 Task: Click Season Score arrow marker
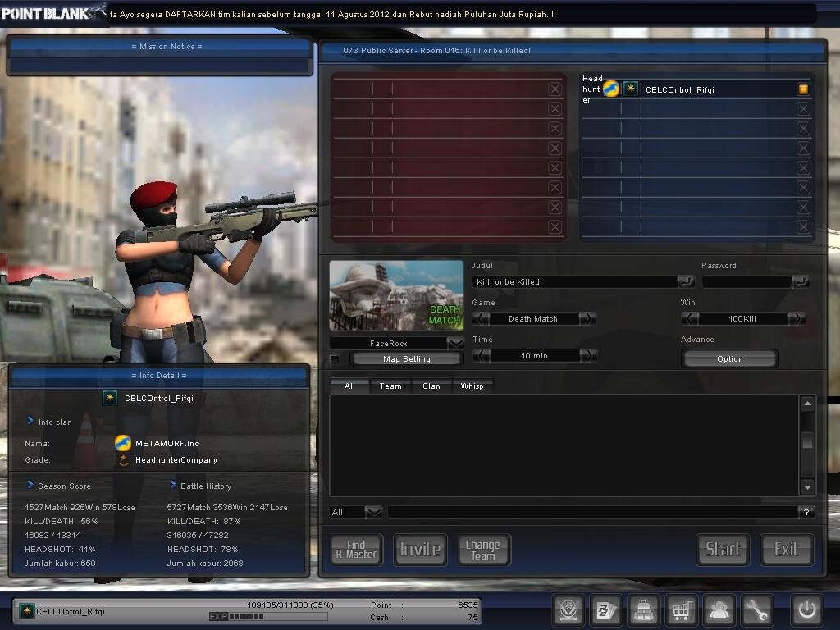[30, 485]
